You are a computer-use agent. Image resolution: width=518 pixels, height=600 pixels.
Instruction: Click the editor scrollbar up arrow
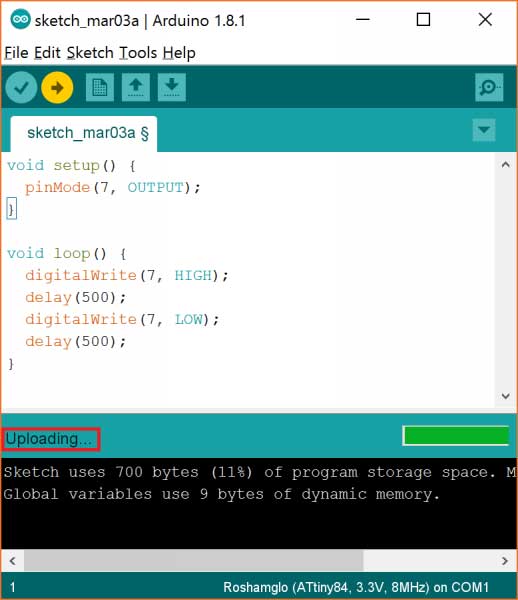[x=505, y=165]
